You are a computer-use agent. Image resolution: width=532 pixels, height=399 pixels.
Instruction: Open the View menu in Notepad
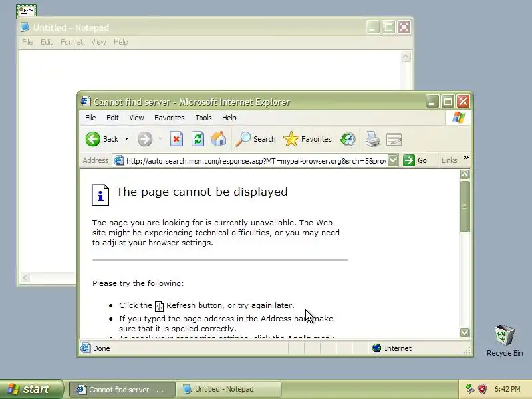click(98, 42)
